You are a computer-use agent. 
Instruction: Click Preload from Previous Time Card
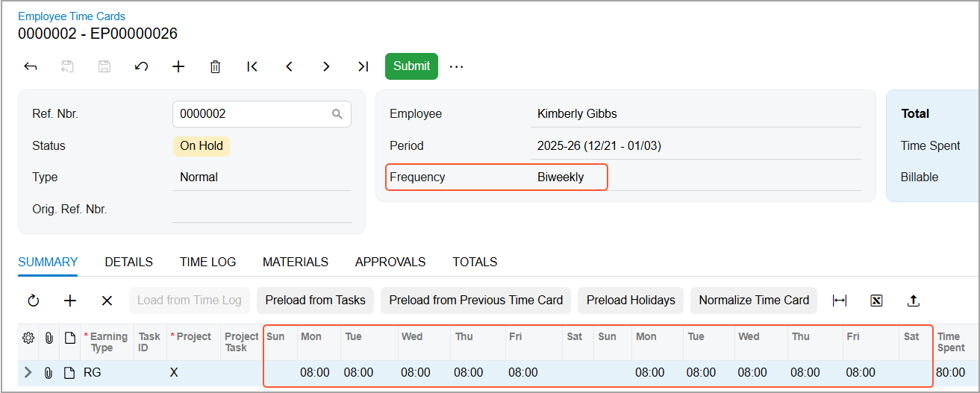click(475, 301)
